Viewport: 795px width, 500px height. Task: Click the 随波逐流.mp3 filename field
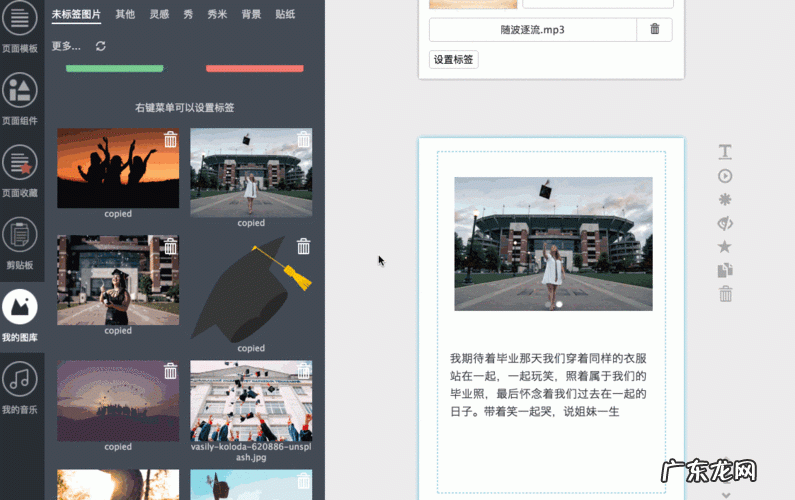pos(532,30)
